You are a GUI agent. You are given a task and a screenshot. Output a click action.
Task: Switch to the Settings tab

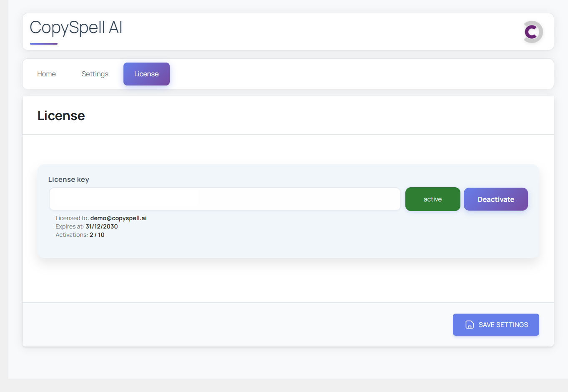click(95, 74)
